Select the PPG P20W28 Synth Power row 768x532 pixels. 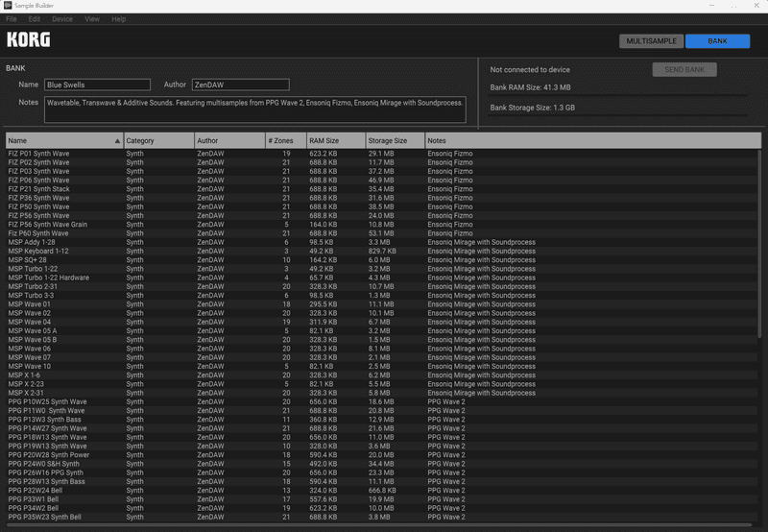(381, 455)
